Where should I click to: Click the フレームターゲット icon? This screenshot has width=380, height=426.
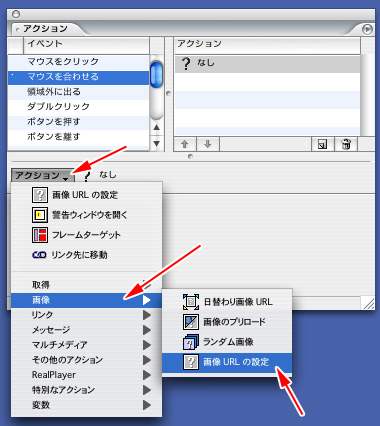(x=40, y=235)
